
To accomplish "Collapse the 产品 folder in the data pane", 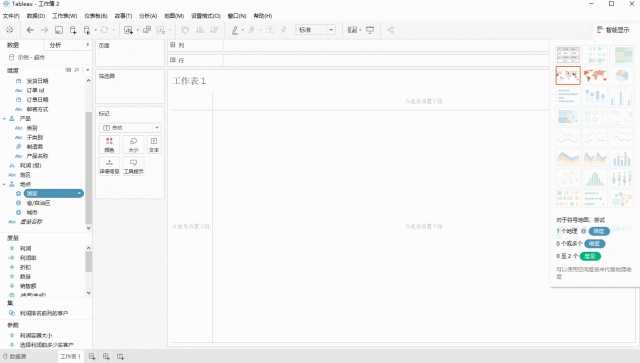I will point(4,118).
